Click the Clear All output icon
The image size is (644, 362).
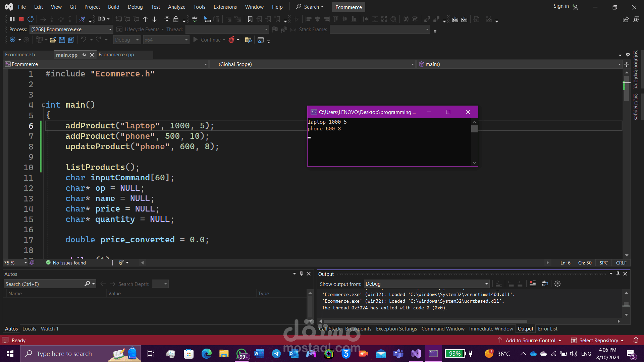click(x=532, y=284)
